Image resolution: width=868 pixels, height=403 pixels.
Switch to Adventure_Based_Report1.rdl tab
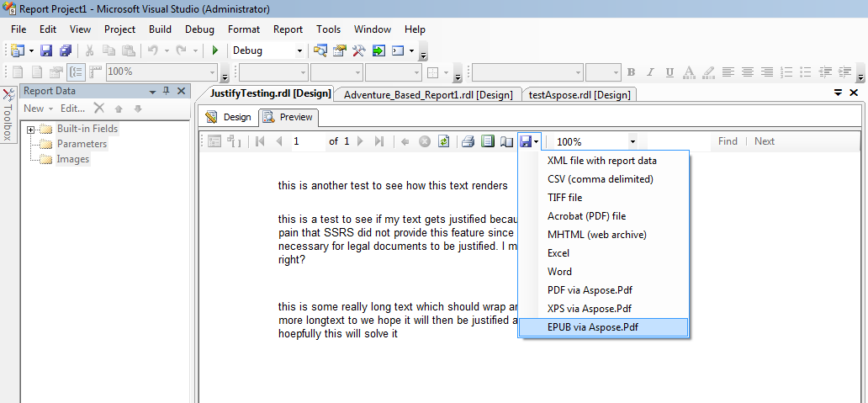pos(428,95)
